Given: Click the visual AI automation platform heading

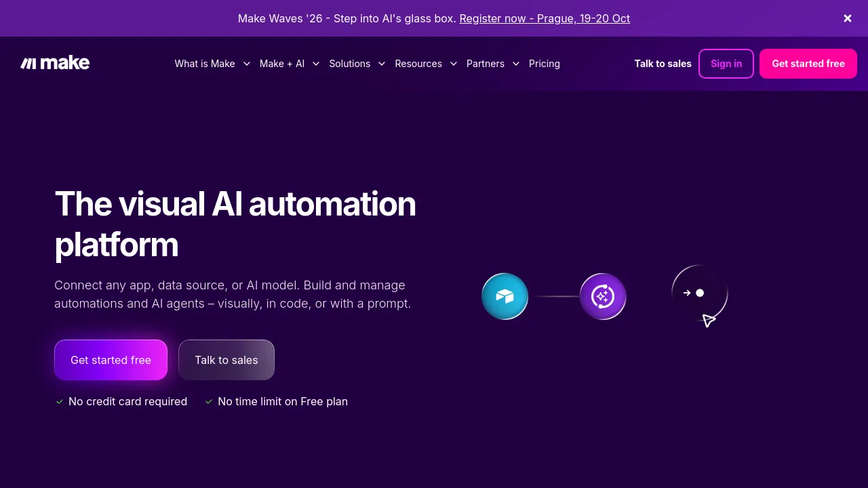Looking at the screenshot, I should pos(235,224).
